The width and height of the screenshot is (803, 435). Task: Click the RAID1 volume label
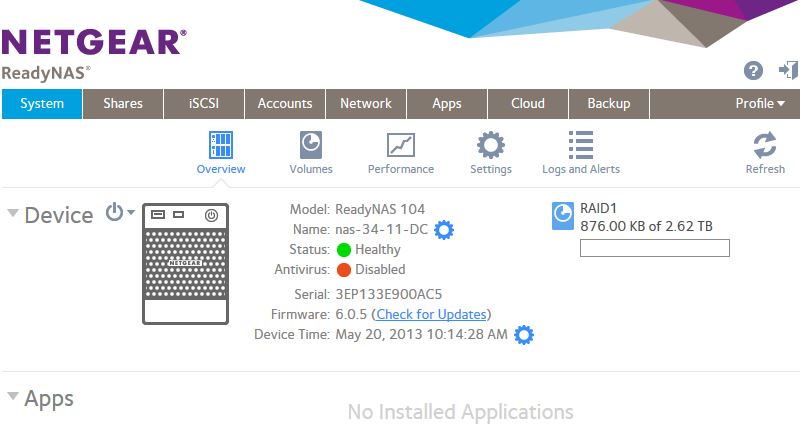[598, 209]
